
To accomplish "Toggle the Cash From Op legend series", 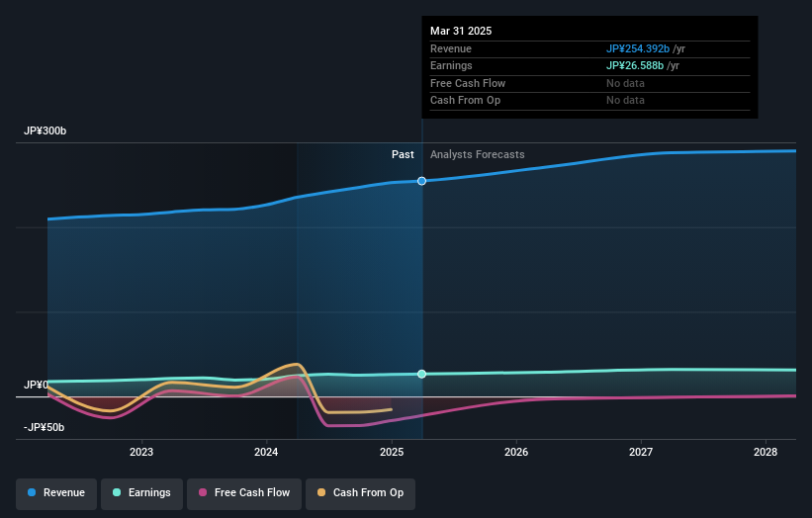I will tap(360, 493).
